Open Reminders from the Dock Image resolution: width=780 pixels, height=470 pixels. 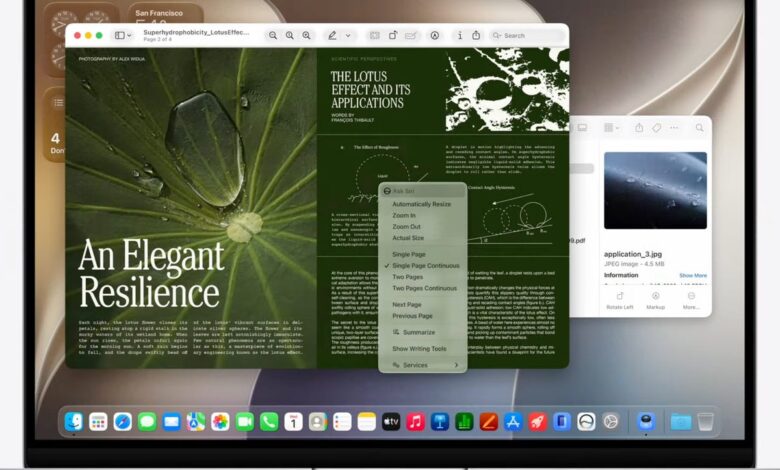[x=342, y=422]
